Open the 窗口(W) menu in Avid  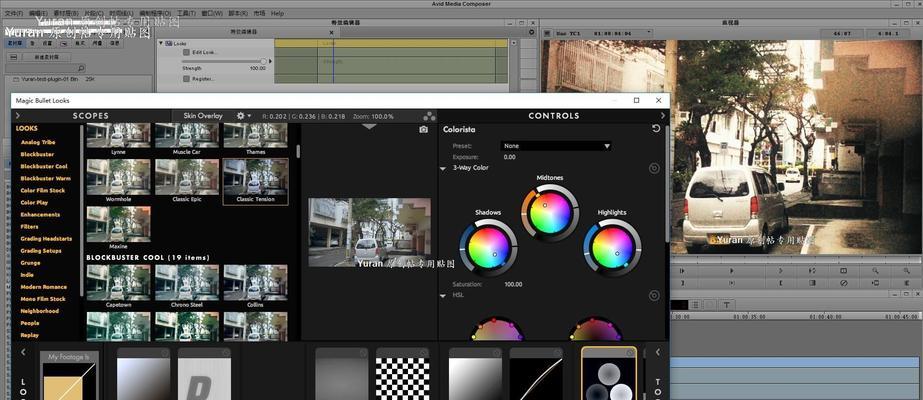(213, 13)
